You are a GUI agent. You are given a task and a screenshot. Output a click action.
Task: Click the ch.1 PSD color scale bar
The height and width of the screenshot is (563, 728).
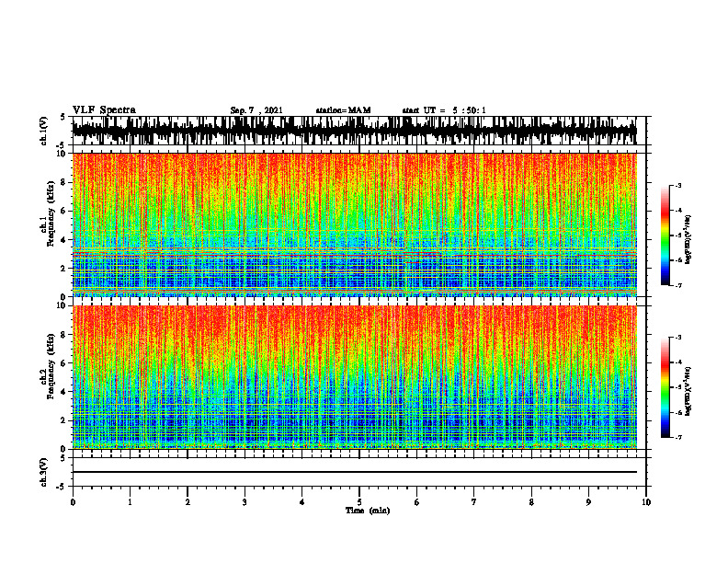tap(665, 236)
